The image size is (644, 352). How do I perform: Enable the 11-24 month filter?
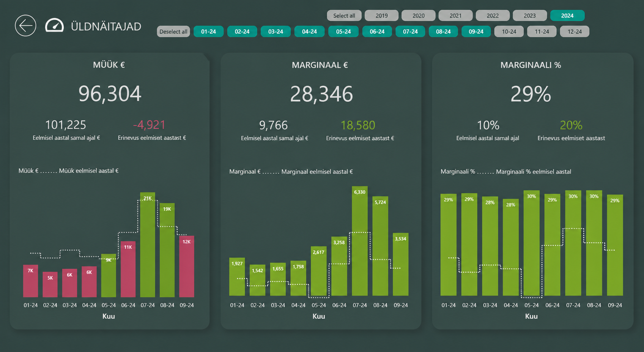tap(542, 32)
